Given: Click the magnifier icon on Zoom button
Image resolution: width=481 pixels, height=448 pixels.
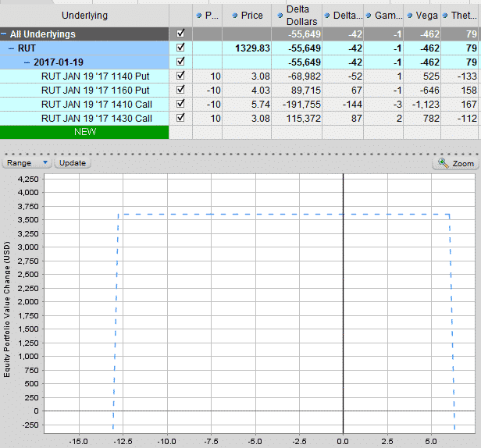Looking at the screenshot, I should tap(444, 163).
